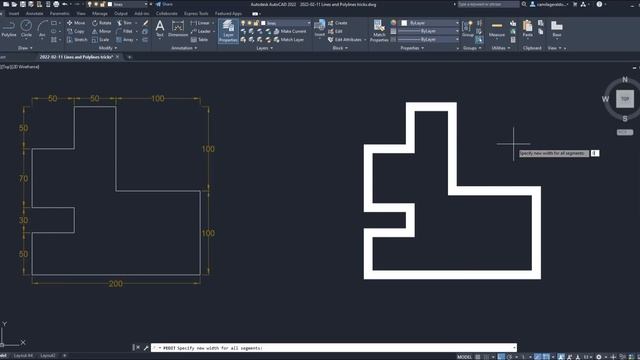Select the Dimension tool
Screen dimensions: 640x360
coord(178,29)
